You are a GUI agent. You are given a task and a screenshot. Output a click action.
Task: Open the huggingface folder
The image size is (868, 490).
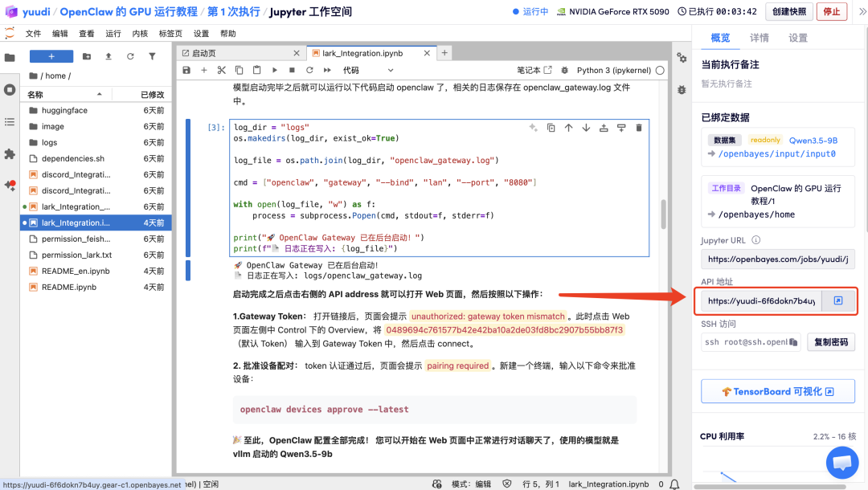click(x=96, y=110)
